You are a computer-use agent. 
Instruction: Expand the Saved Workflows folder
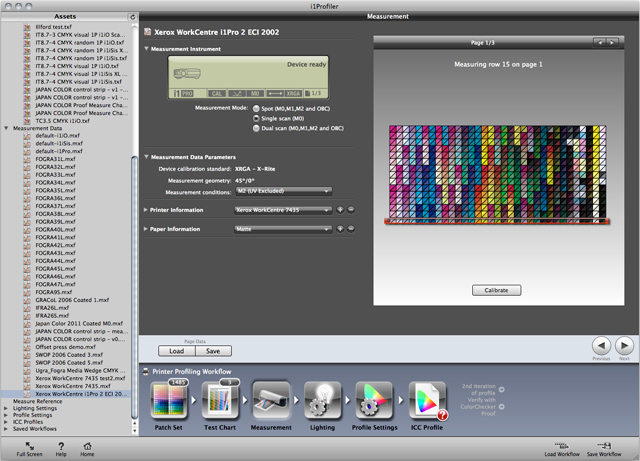6,429
